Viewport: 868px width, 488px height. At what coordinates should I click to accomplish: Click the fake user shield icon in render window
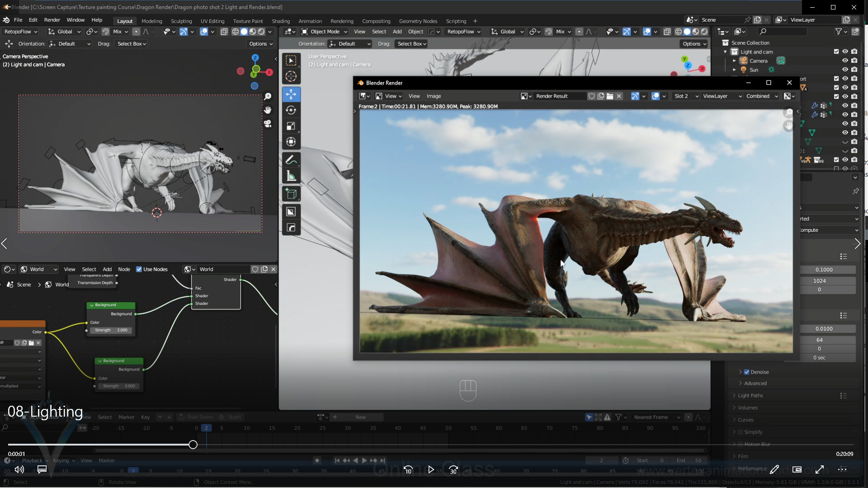(591, 96)
